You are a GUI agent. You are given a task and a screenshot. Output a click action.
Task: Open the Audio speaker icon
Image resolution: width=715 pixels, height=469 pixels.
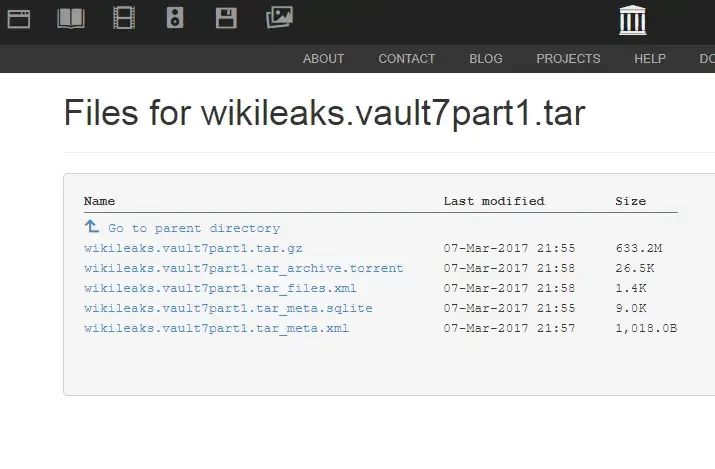(x=175, y=17)
